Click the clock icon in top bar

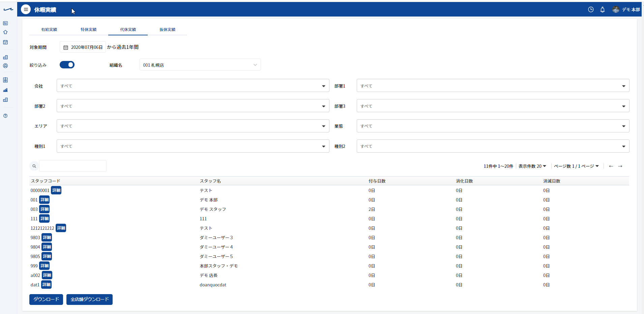[x=591, y=9]
